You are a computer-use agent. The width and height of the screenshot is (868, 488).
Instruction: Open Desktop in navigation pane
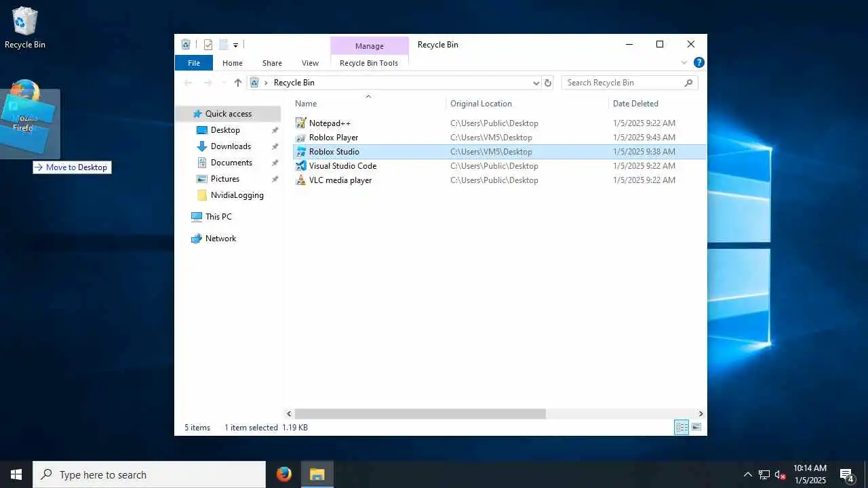(225, 130)
